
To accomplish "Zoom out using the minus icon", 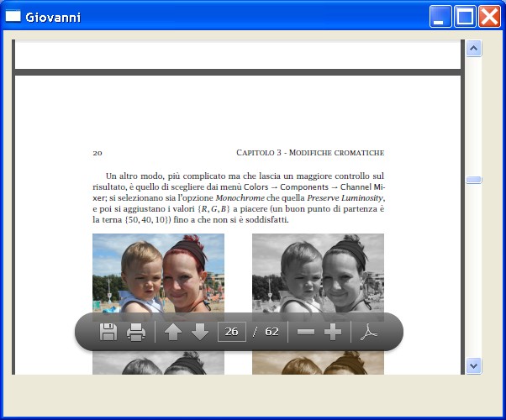I will click(306, 332).
